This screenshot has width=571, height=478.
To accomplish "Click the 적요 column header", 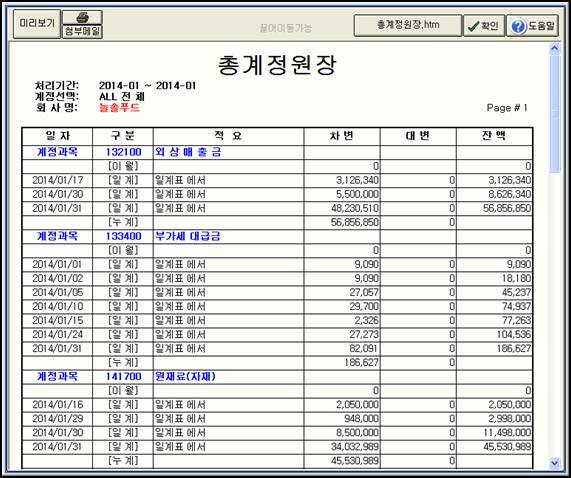I will pyautogui.click(x=228, y=136).
